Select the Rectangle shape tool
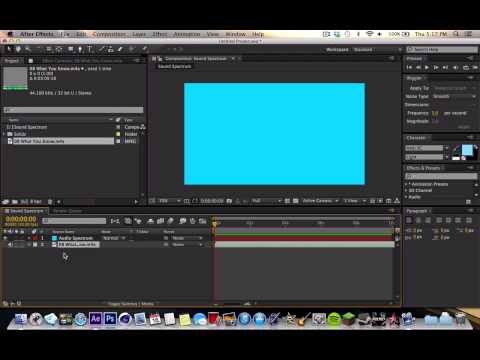480x360 pixels. pos(71,49)
